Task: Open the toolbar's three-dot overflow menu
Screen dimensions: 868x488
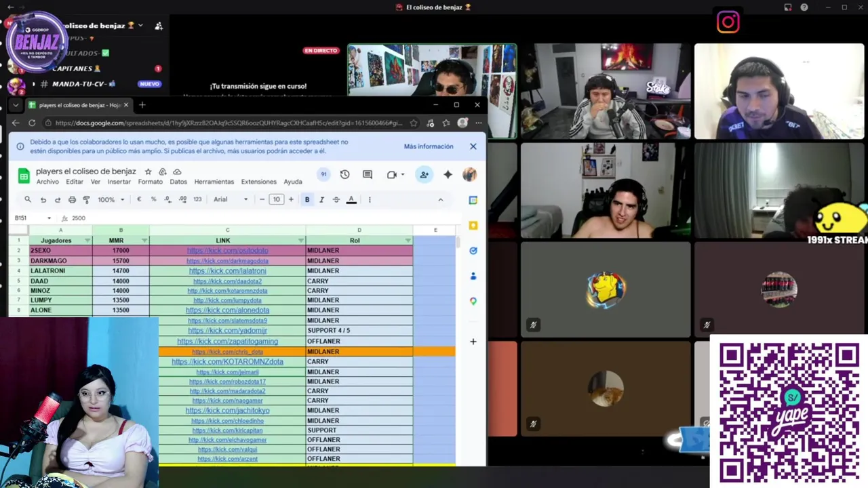Action: click(370, 199)
